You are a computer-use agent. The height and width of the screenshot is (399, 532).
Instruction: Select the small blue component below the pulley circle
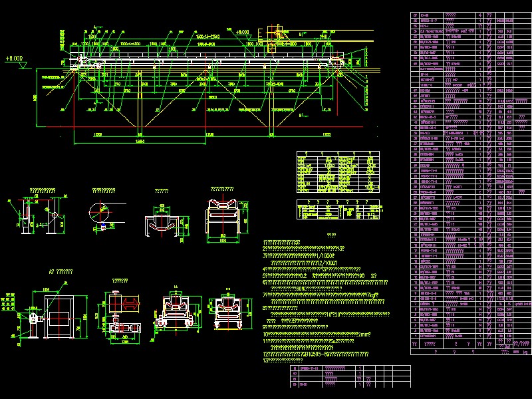coord(103,227)
